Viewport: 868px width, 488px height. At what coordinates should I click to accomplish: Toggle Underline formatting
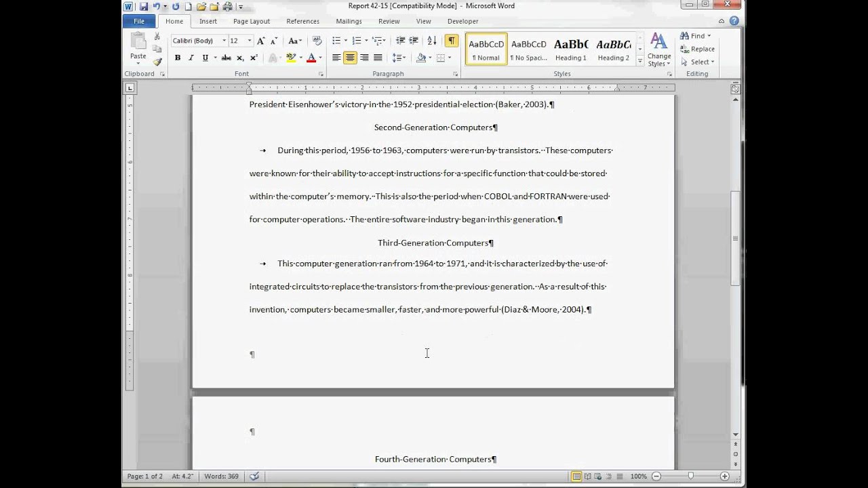click(205, 58)
